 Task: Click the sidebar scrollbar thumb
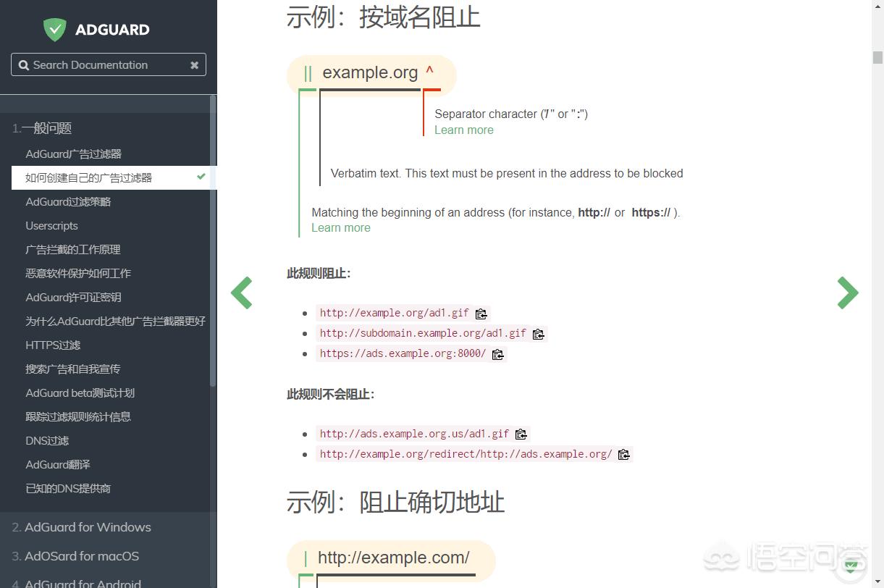tap(213, 240)
